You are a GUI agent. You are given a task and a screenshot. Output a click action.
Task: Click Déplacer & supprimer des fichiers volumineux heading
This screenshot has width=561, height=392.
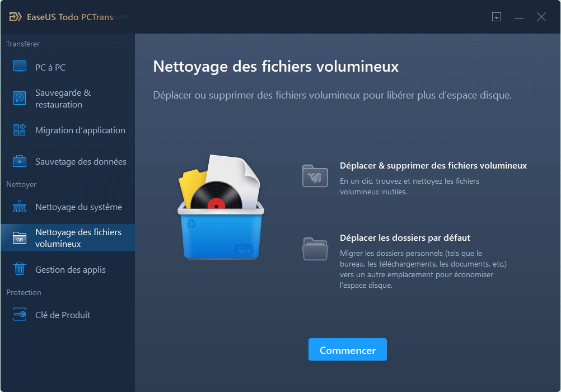pos(433,165)
